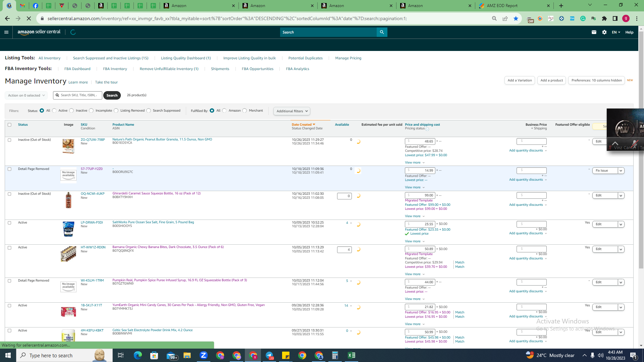Select the Listing Removed filter
644x362 pixels.
tap(116, 111)
